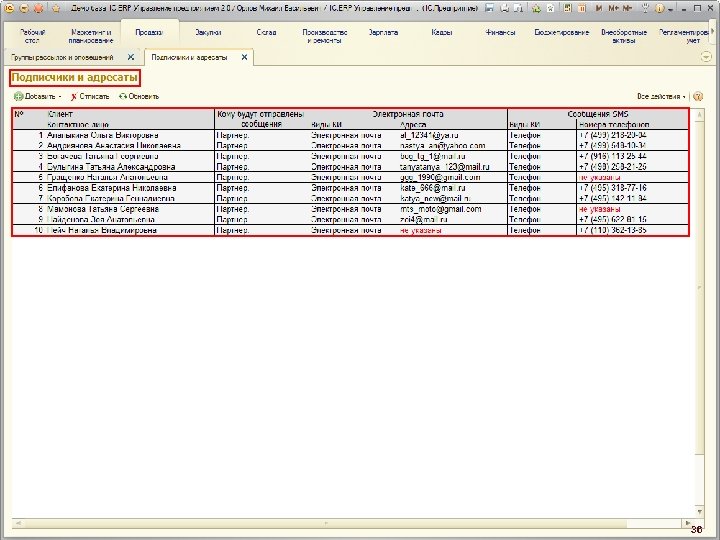Open the Добавить dropdown button

(x=38, y=96)
